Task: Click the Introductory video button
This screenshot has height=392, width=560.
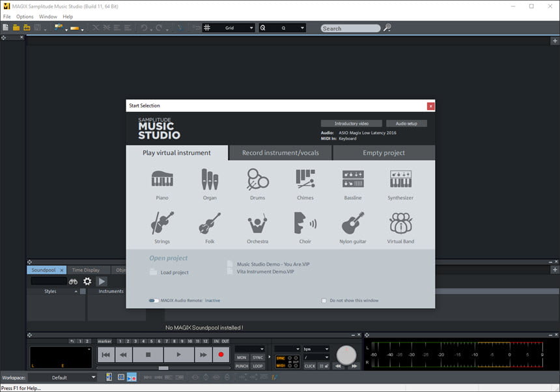Action: click(352, 124)
